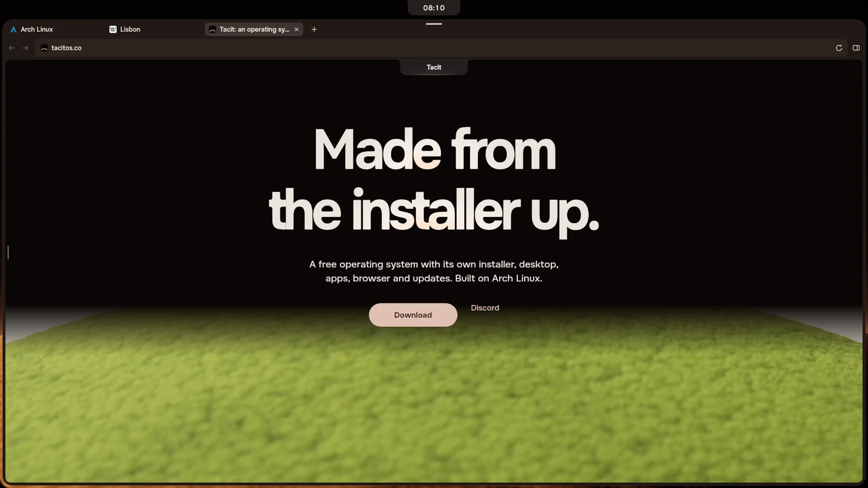Open the Discord link
Image resolution: width=868 pixels, height=488 pixels.
point(485,307)
